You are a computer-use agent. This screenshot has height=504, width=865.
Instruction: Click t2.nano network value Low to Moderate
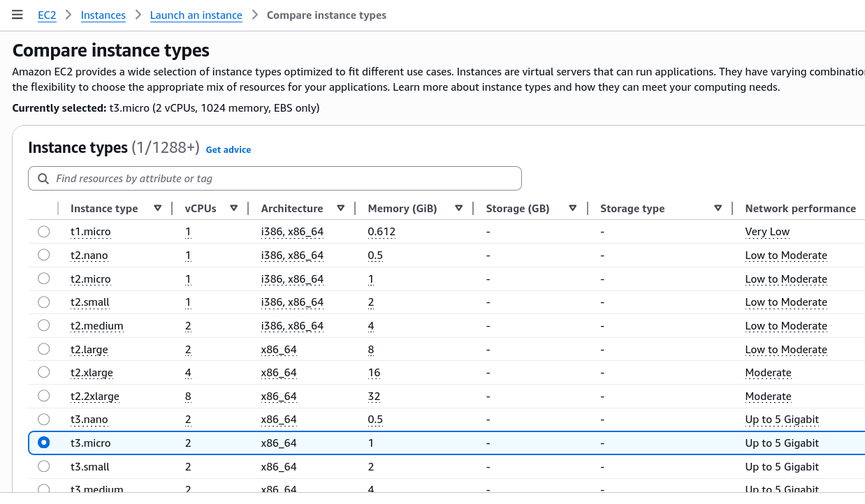786,255
